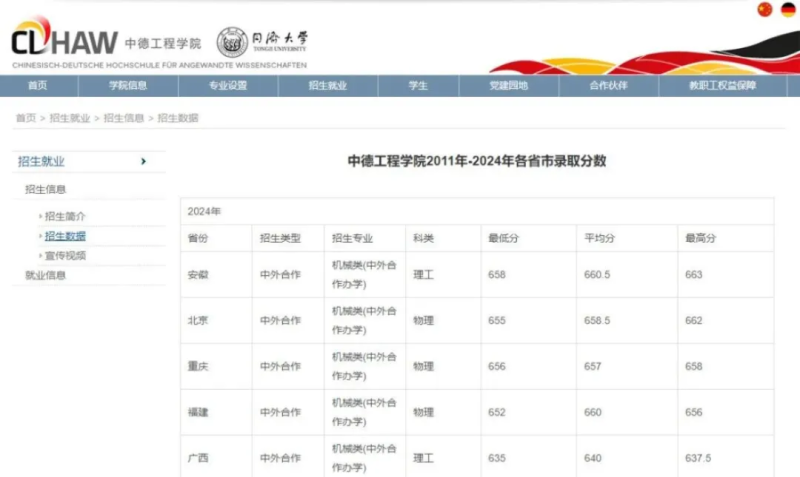Click the Tongji University emblem
The width and height of the screenshot is (800, 477).
(x=232, y=43)
